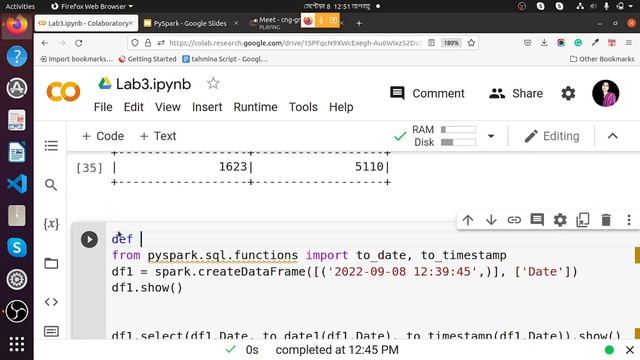Viewport: 640px width, 360px height.
Task: Open the Files folder panel
Action: click(x=51, y=263)
